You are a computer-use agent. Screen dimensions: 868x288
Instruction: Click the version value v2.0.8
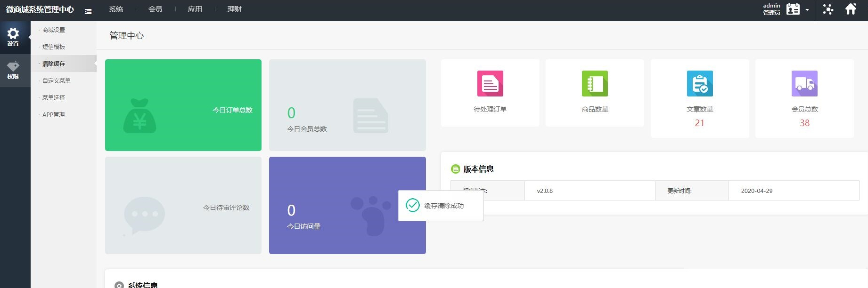545,191
